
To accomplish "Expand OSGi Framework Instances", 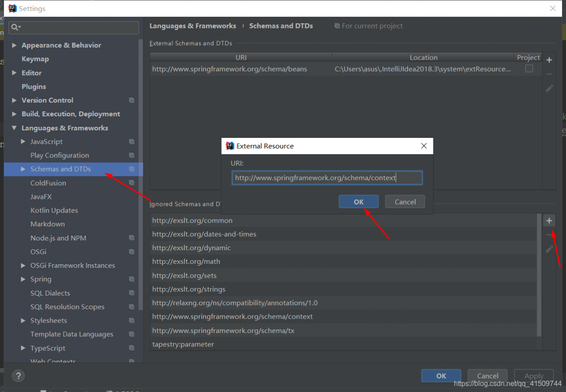I will click(x=23, y=266).
